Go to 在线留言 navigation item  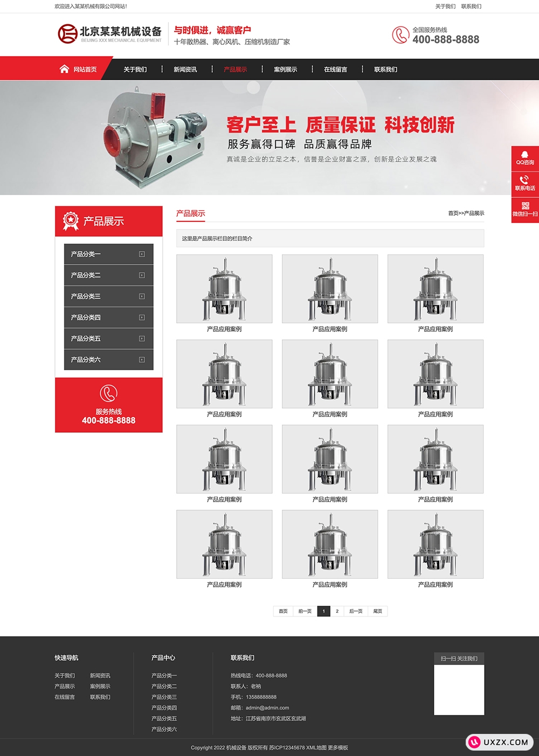pyautogui.click(x=335, y=70)
